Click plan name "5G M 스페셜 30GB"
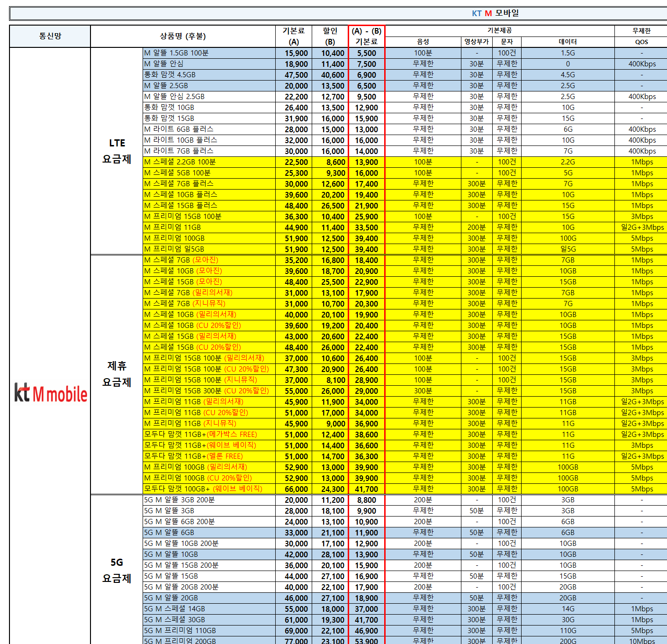 (x=174, y=620)
